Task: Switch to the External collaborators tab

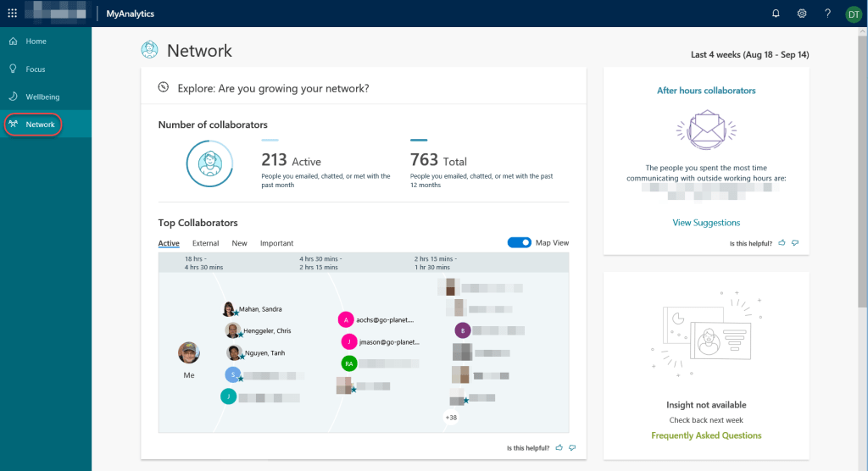Action: 205,243
